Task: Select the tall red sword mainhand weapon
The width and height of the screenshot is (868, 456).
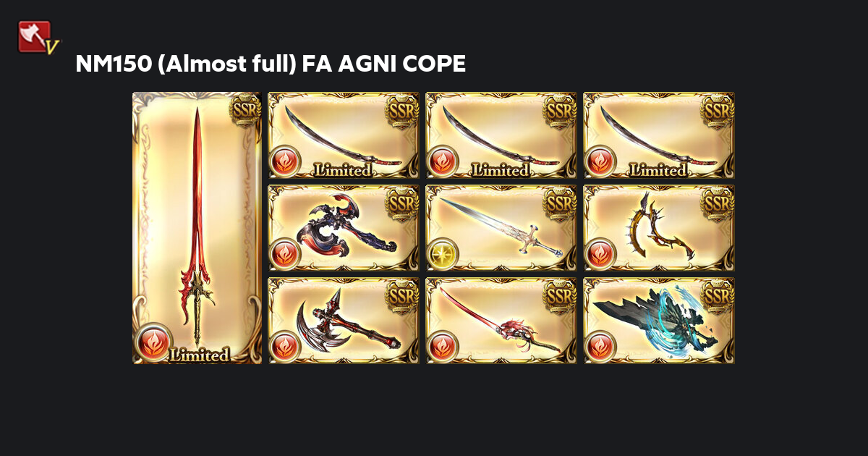Action: click(197, 228)
